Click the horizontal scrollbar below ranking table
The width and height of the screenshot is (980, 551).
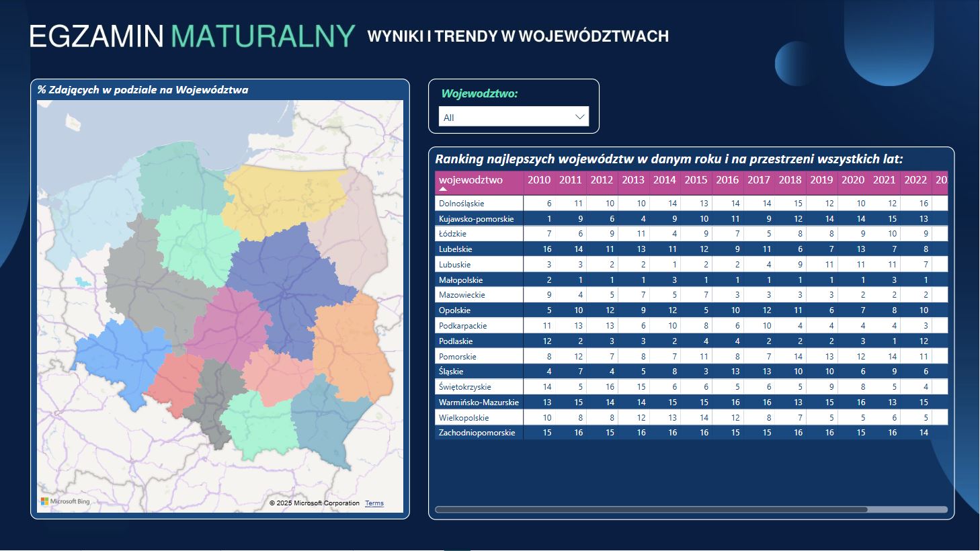pyautogui.click(x=651, y=509)
